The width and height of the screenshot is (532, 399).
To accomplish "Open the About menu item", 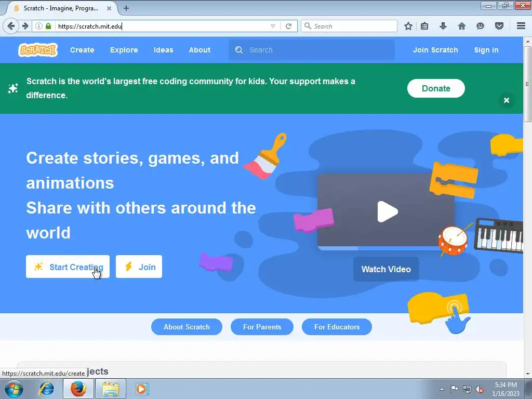I will click(x=199, y=50).
